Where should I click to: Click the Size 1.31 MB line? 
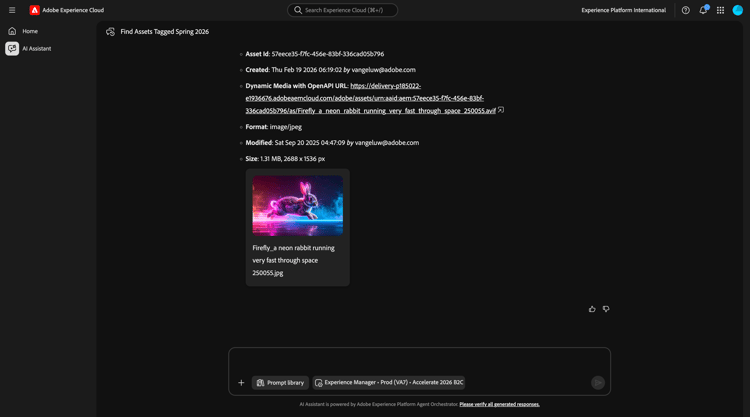[285, 159]
